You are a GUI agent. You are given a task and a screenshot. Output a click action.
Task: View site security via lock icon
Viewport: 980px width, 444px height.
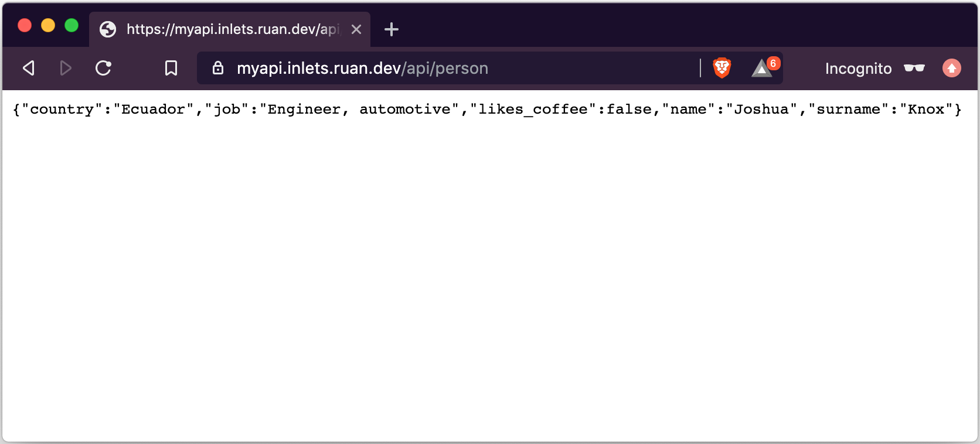(218, 68)
